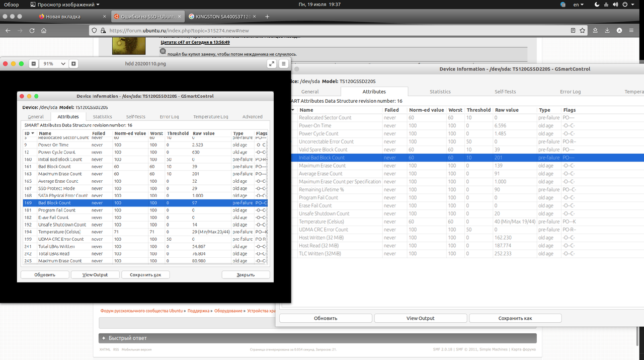This screenshot has height=360, width=644.
Task: Open image viewer hamburger menu
Action: pos(284,64)
